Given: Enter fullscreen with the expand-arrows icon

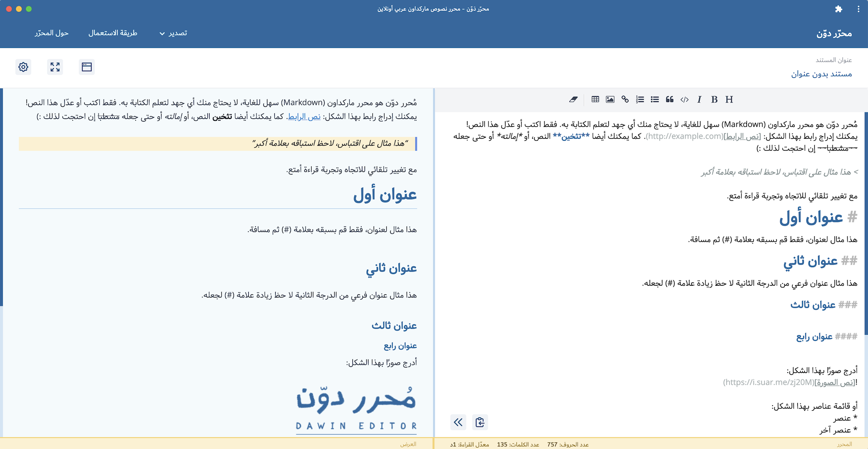Looking at the screenshot, I should (x=55, y=67).
